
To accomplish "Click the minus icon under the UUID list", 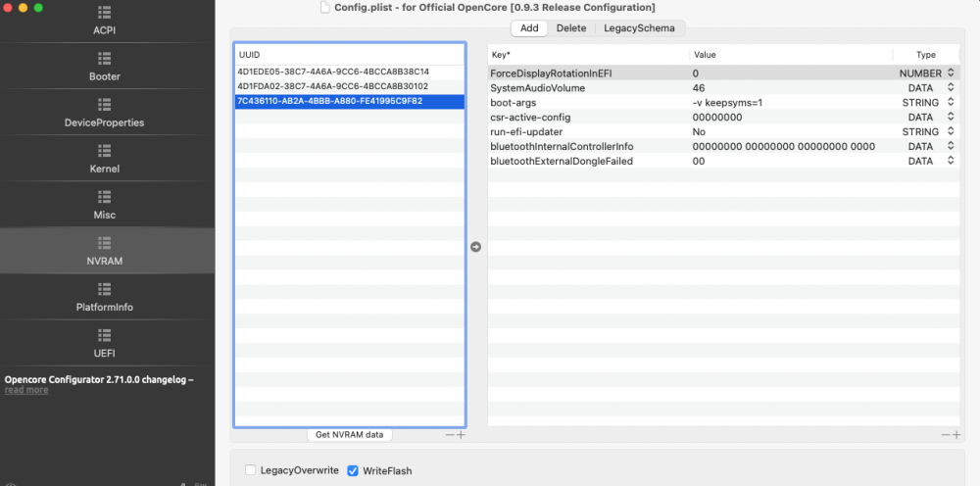I will pyautogui.click(x=450, y=435).
